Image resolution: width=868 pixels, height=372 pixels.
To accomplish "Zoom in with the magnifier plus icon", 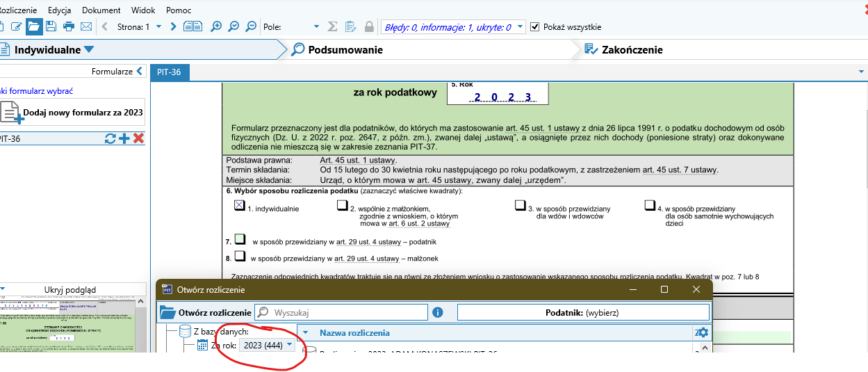I will click(x=216, y=26).
